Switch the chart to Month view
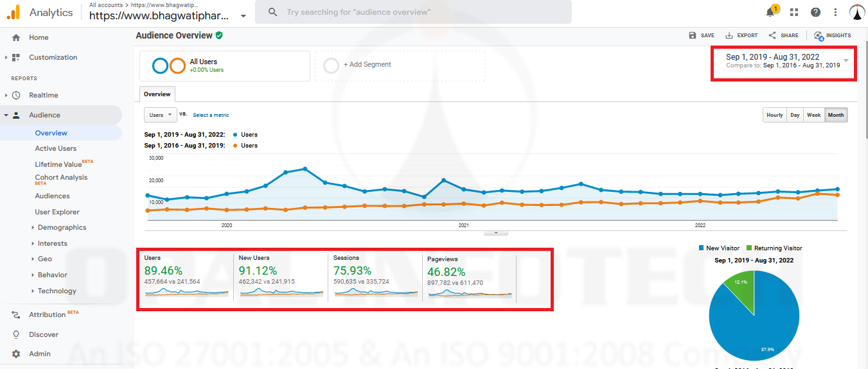868x369 pixels. pos(836,115)
